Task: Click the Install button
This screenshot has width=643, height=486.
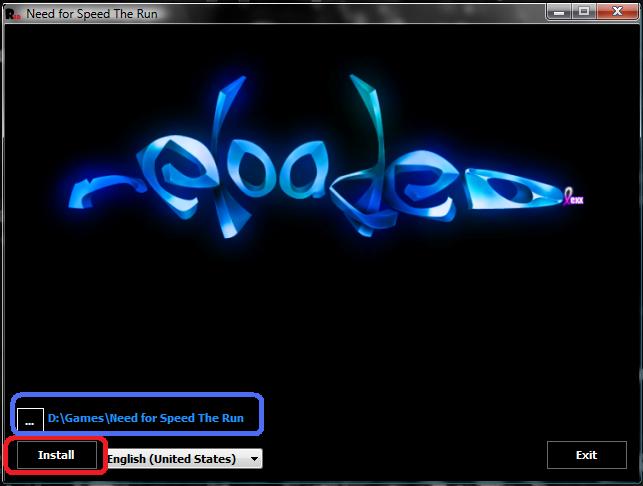Action: click(x=57, y=455)
